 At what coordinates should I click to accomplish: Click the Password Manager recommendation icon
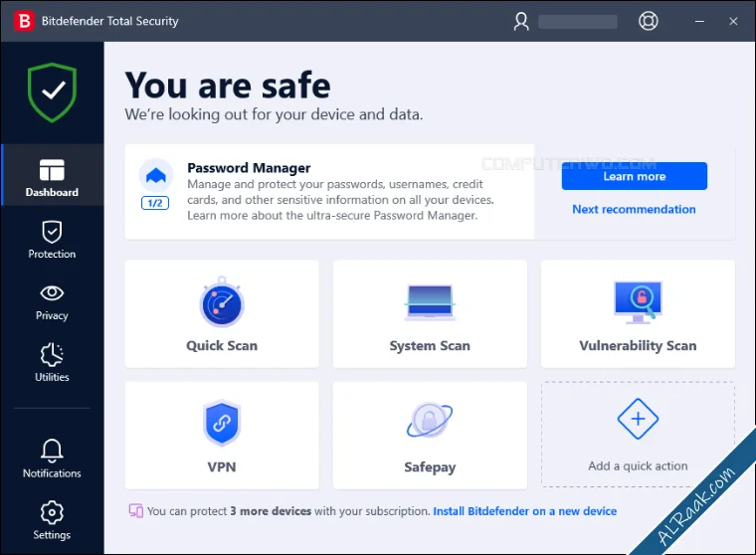pyautogui.click(x=156, y=174)
